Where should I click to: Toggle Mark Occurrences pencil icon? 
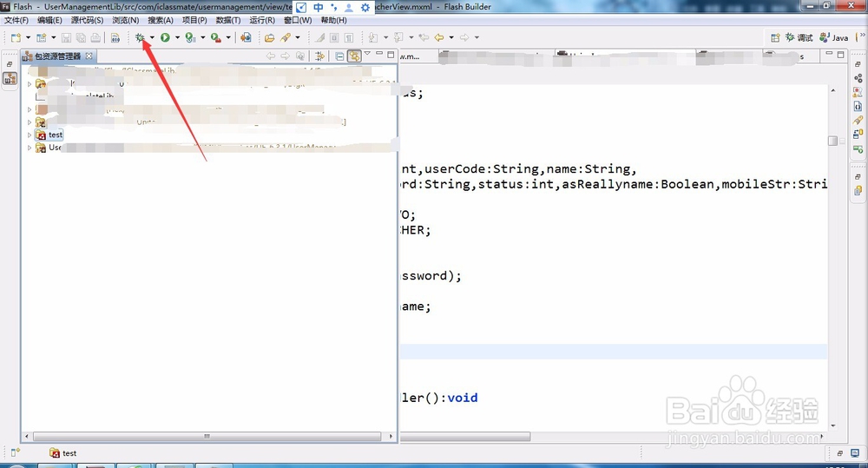point(320,37)
